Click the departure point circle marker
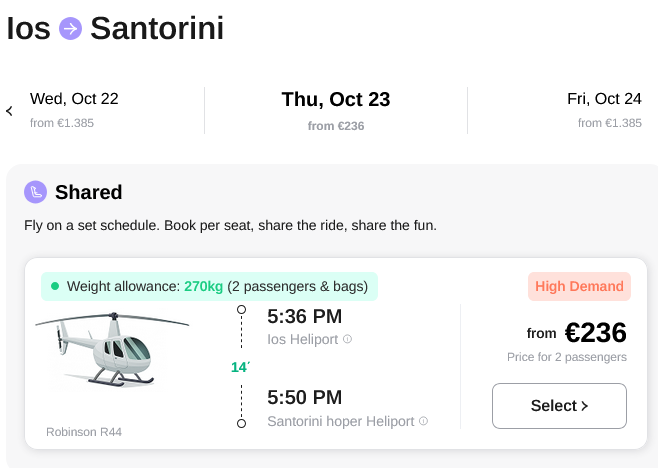658x468 pixels. coord(241,310)
